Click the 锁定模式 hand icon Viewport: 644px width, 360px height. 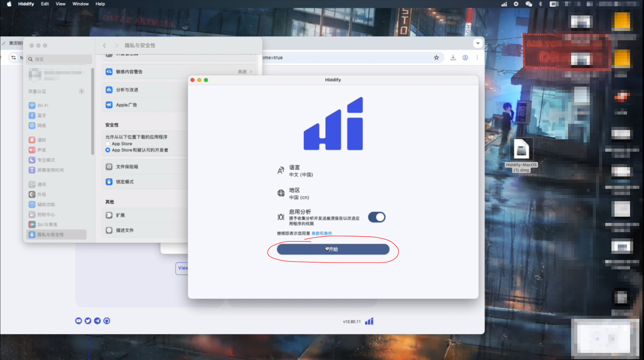[x=109, y=182]
